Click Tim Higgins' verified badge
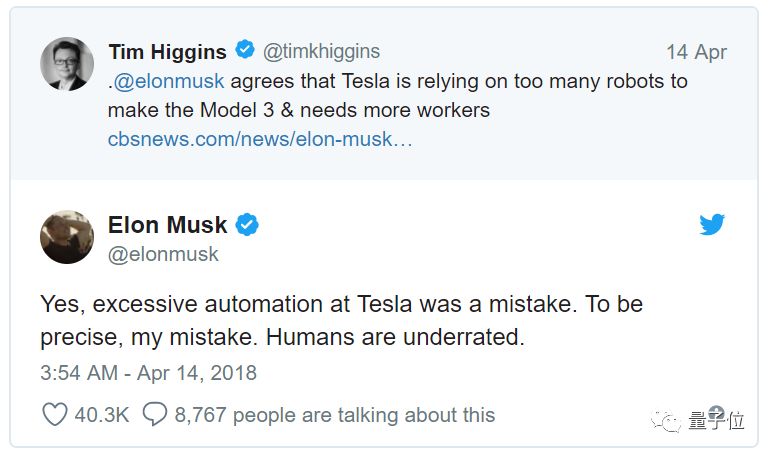The height and width of the screenshot is (454, 769). tap(244, 50)
